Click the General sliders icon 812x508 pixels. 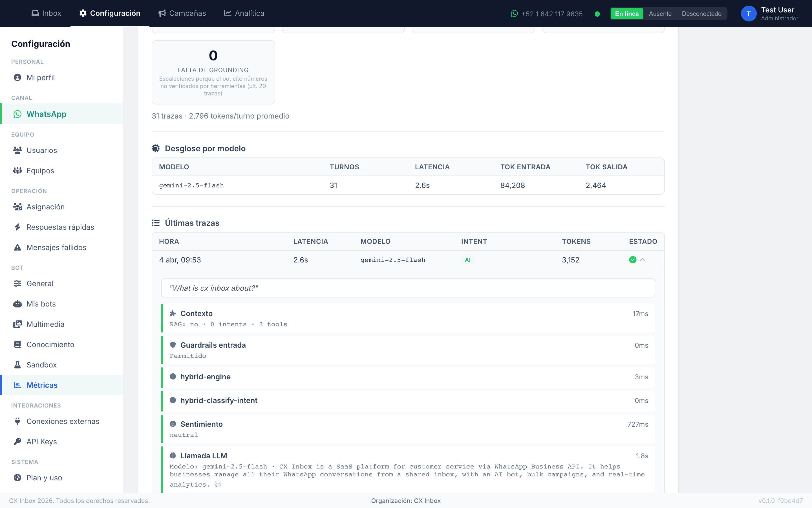click(x=17, y=284)
